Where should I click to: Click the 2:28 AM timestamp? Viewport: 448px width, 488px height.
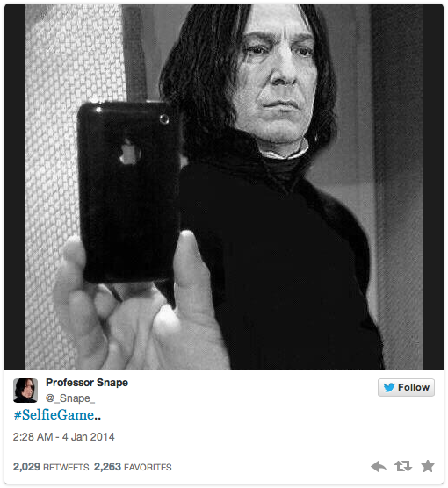tap(33, 437)
